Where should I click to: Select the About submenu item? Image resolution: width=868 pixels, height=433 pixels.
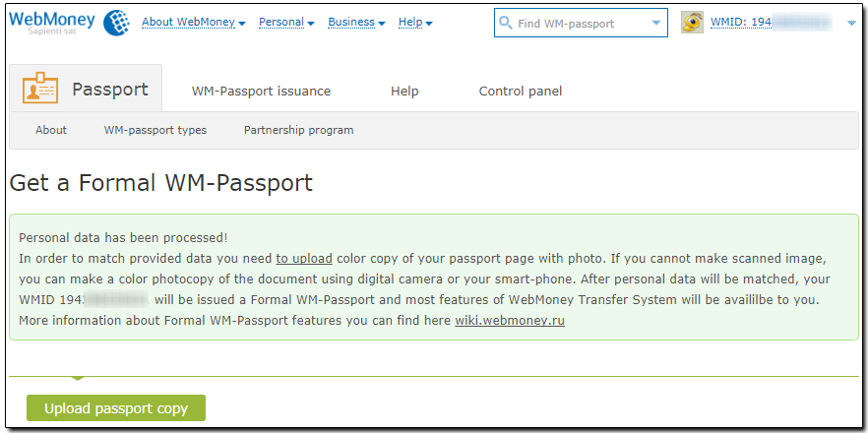(51, 130)
